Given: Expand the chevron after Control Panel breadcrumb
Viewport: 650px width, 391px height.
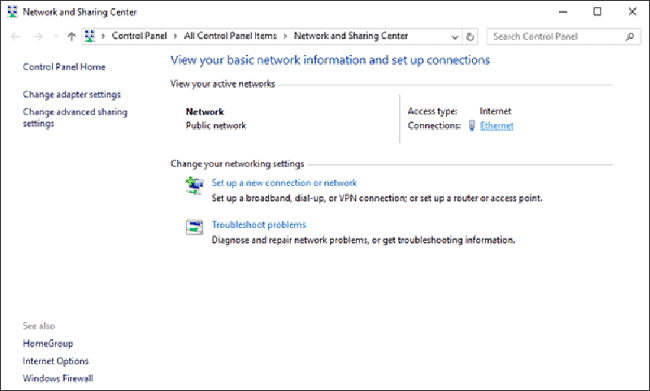Looking at the screenshot, I should [x=175, y=36].
